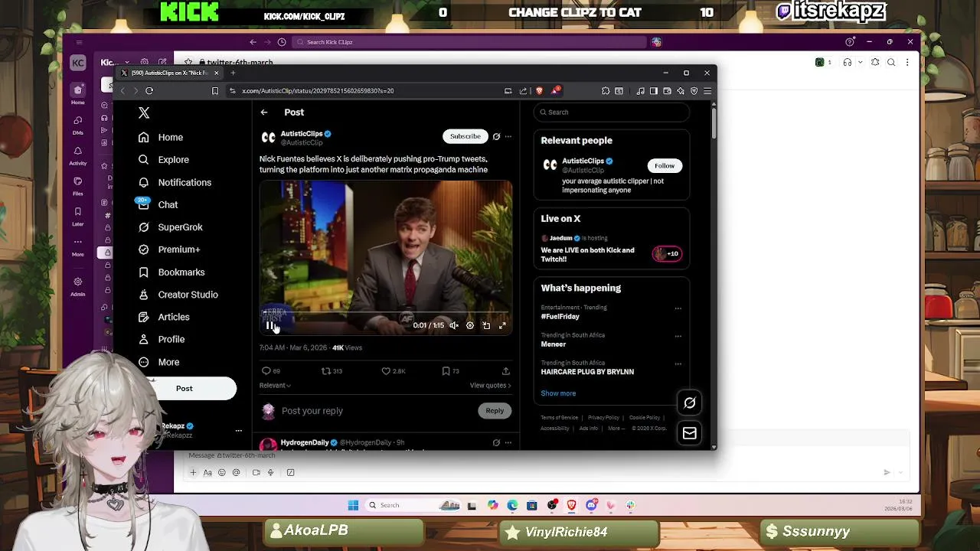This screenshot has width=980, height=551.
Task: Click the white Post button
Action: coord(184,388)
